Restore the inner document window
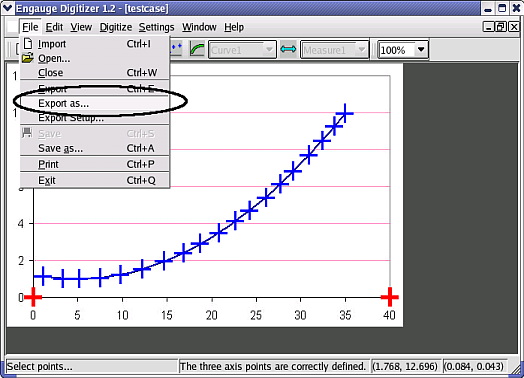Image resolution: width=524 pixels, height=378 pixels. (501, 27)
